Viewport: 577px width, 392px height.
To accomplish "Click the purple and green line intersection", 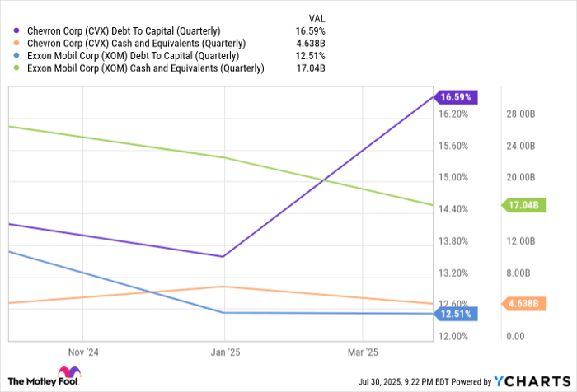I will click(x=323, y=180).
